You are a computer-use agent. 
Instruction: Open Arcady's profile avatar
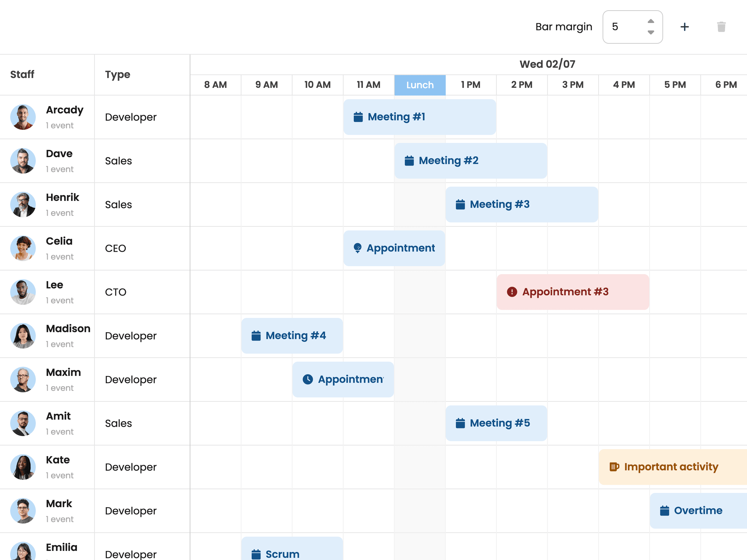pos(23,117)
